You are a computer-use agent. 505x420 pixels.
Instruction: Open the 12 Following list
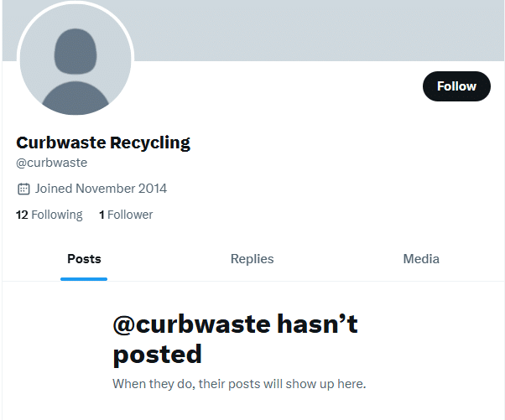49,215
